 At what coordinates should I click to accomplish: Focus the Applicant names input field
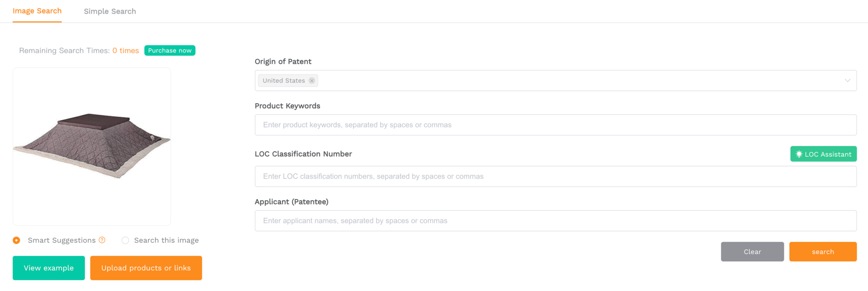click(x=556, y=221)
